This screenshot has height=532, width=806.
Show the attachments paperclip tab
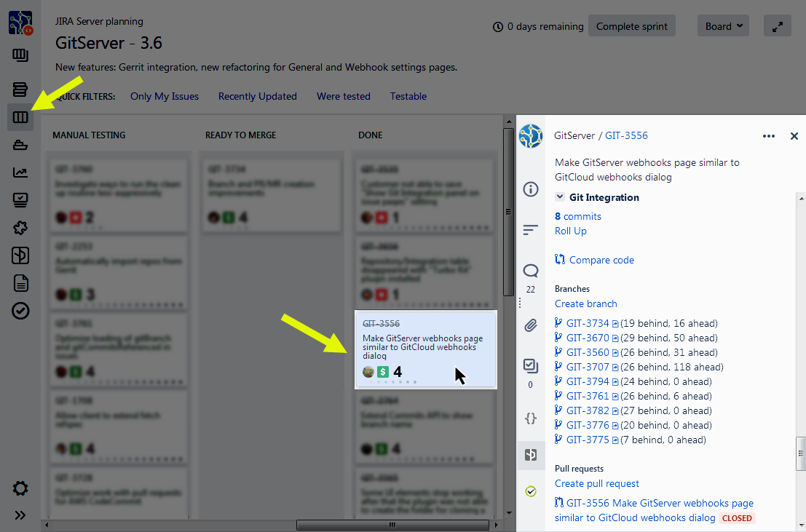click(x=531, y=325)
